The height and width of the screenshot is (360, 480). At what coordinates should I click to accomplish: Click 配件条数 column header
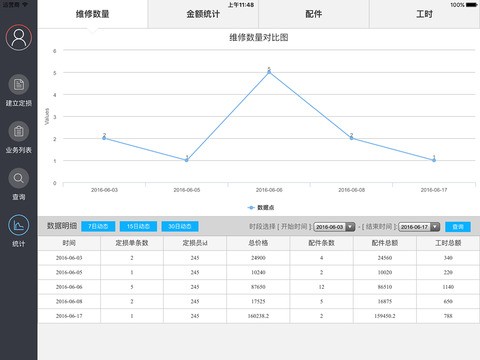tap(321, 243)
